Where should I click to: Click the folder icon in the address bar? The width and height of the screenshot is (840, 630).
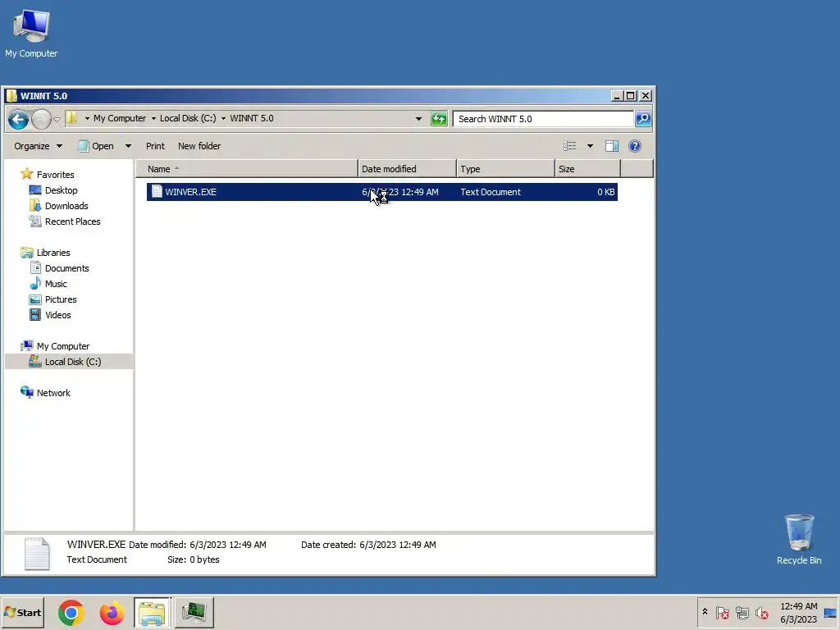coord(71,118)
